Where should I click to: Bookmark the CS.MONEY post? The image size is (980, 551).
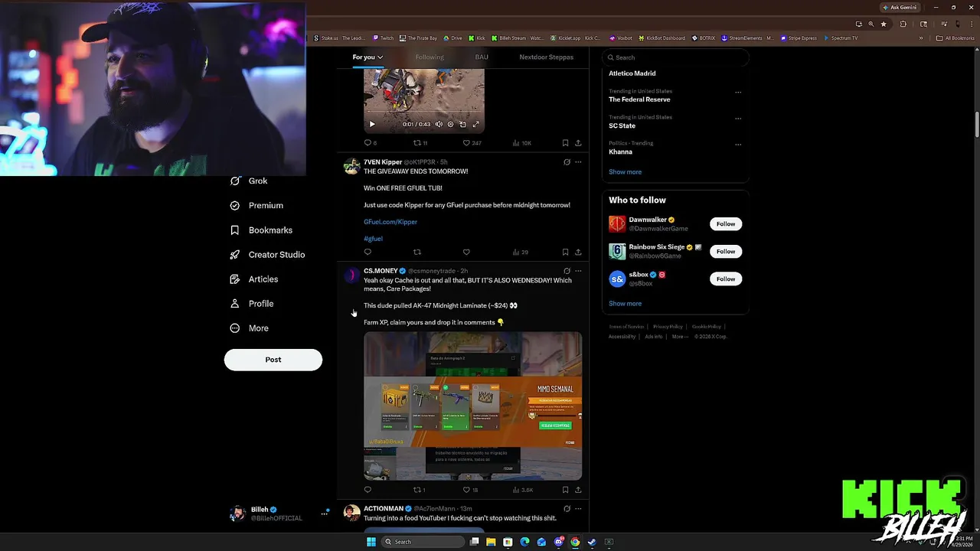point(565,490)
